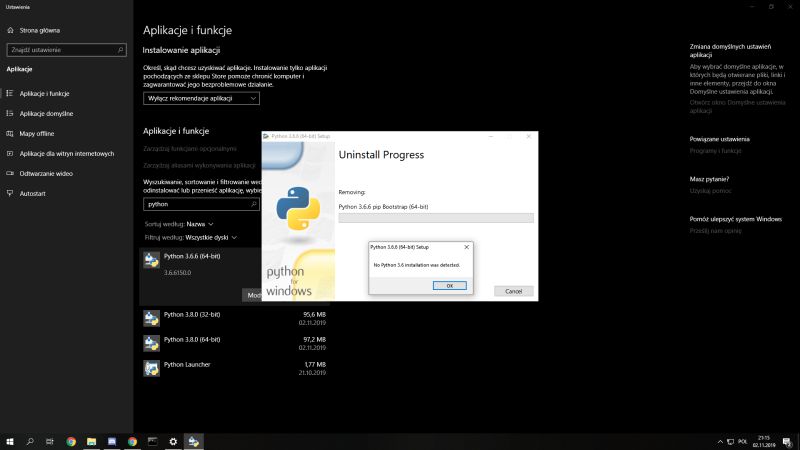Click the magnifier in the app search box
Screen dimensions: 800x450
coord(254,204)
